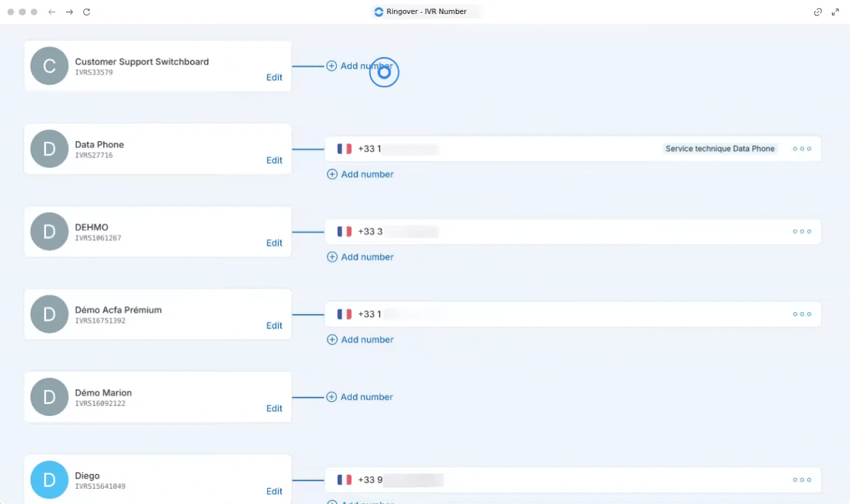Add number under Démo Acfa Prémium
The width and height of the screenshot is (850, 504).
pyautogui.click(x=360, y=339)
